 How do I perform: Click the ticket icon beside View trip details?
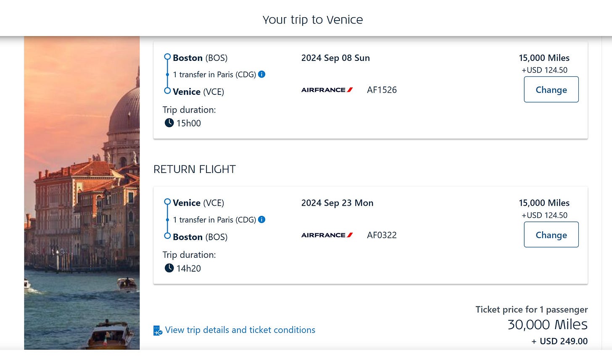[x=158, y=331]
